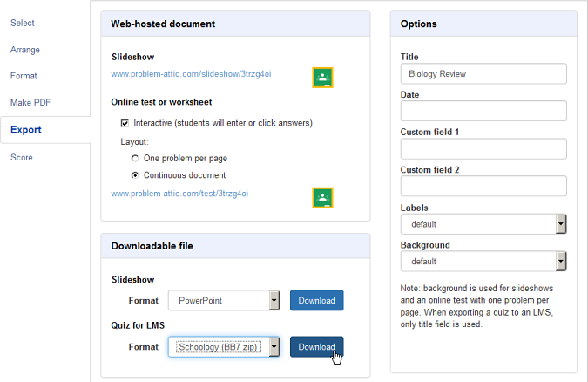Click the Title field with Biology Review
Screen dimensions: 588x382
[x=483, y=73]
